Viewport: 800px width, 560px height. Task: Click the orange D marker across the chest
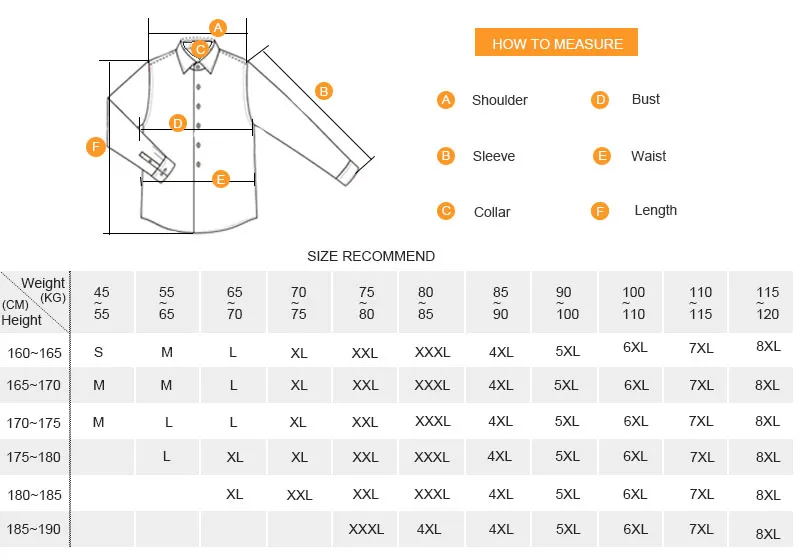tap(178, 123)
